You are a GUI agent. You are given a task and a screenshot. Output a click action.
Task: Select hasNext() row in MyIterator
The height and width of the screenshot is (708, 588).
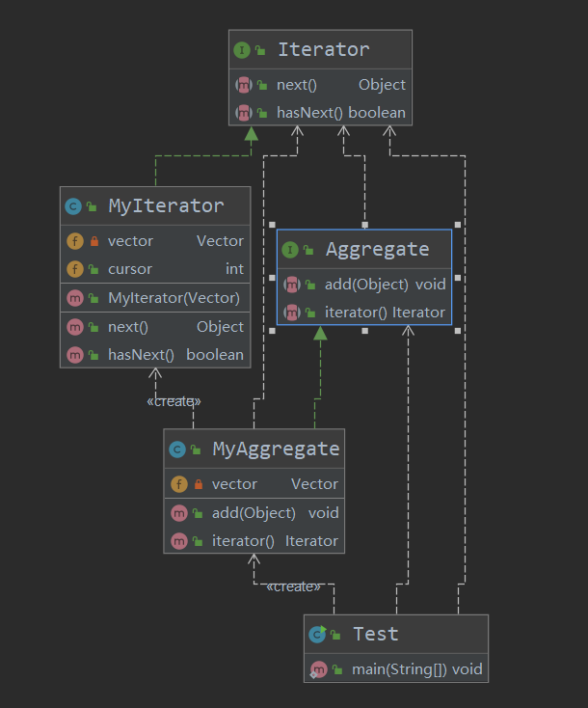(141, 355)
